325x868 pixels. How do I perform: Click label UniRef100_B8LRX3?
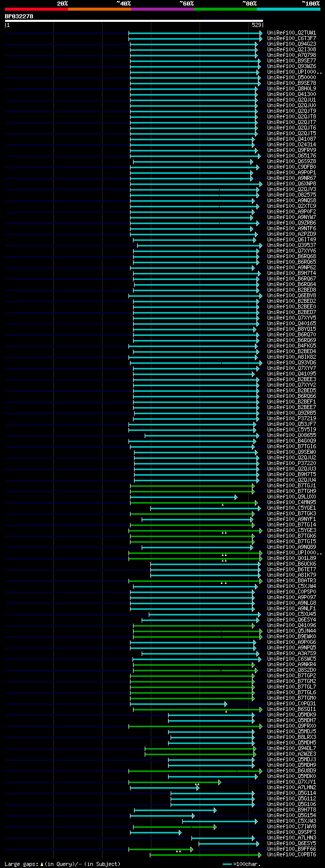pos(291,737)
